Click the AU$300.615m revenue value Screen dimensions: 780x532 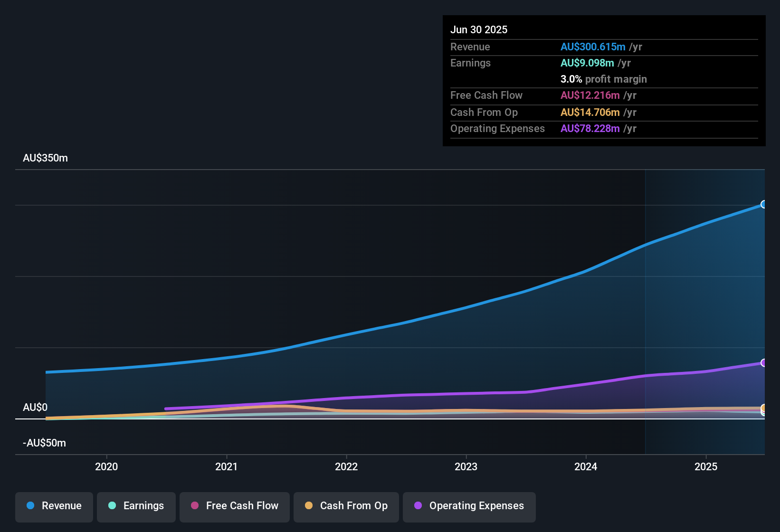click(593, 47)
